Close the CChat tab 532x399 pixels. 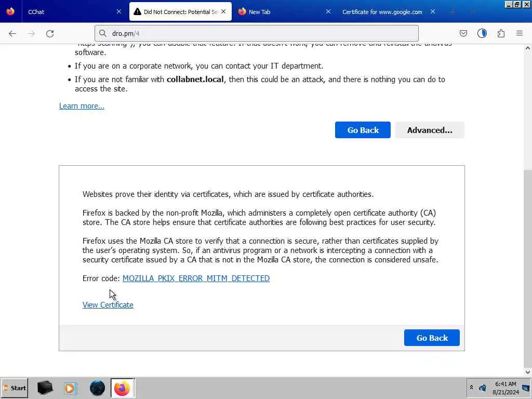(x=119, y=11)
